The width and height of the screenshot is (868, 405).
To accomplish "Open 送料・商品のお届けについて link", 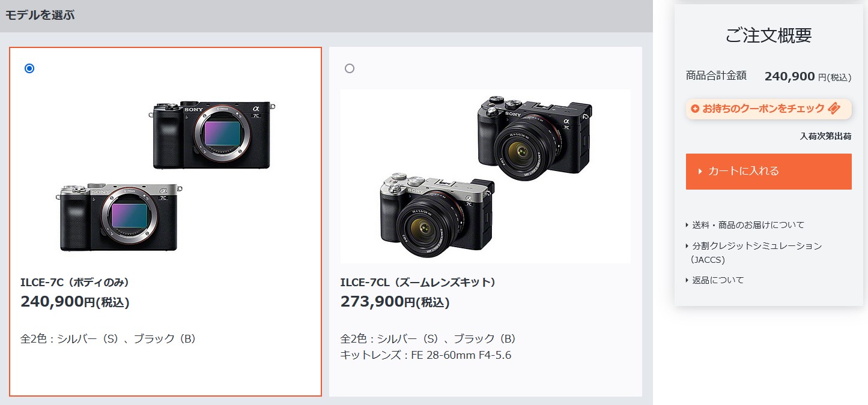I will click(748, 225).
